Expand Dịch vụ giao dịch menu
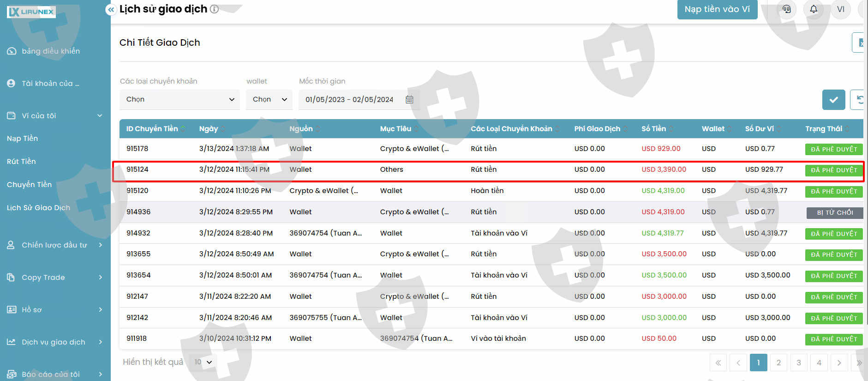 tap(55, 342)
